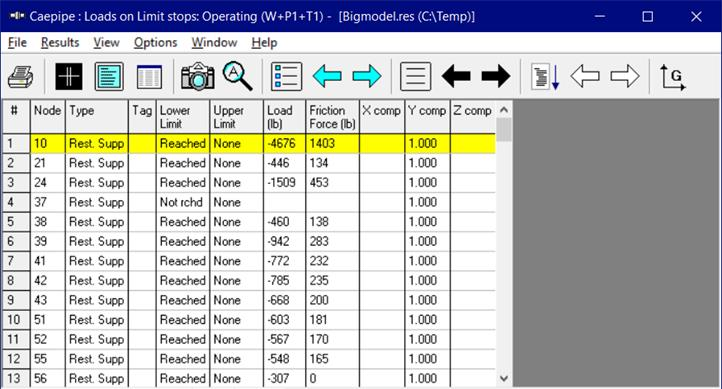
Task: Click the teal text layout window icon
Action: tap(109, 76)
